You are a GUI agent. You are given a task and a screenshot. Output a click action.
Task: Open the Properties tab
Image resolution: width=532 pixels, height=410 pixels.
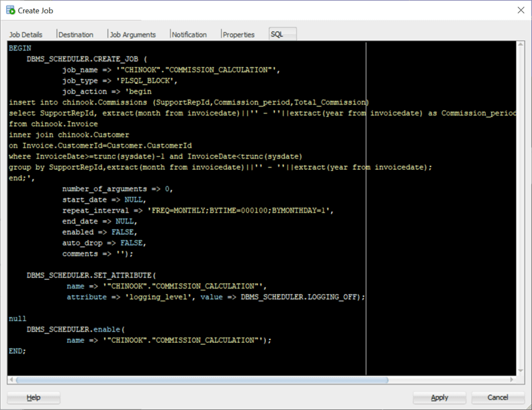pos(238,35)
